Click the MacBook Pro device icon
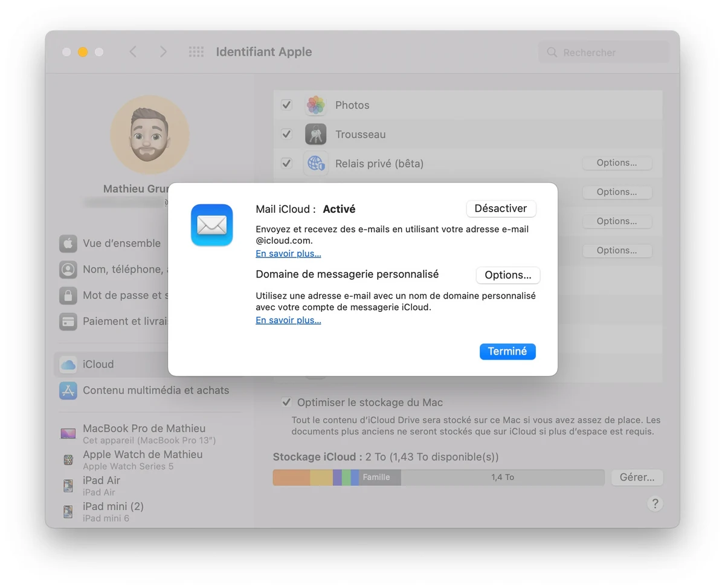 coord(68,434)
